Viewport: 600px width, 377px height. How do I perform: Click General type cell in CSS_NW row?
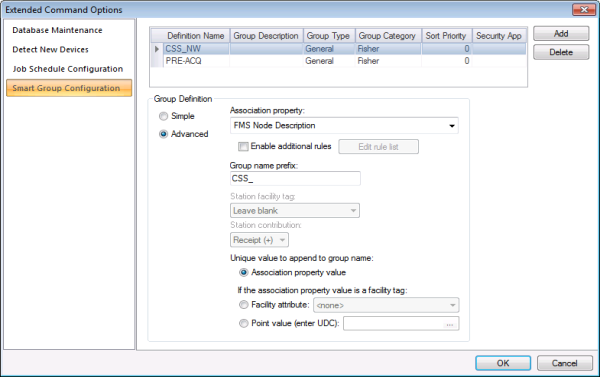329,49
